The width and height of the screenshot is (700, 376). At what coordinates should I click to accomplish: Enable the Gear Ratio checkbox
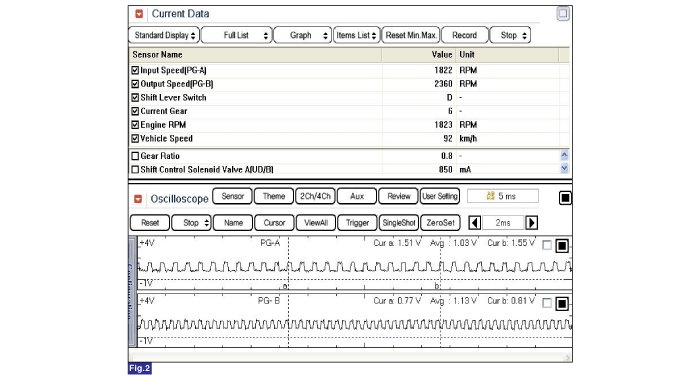pyautogui.click(x=135, y=156)
